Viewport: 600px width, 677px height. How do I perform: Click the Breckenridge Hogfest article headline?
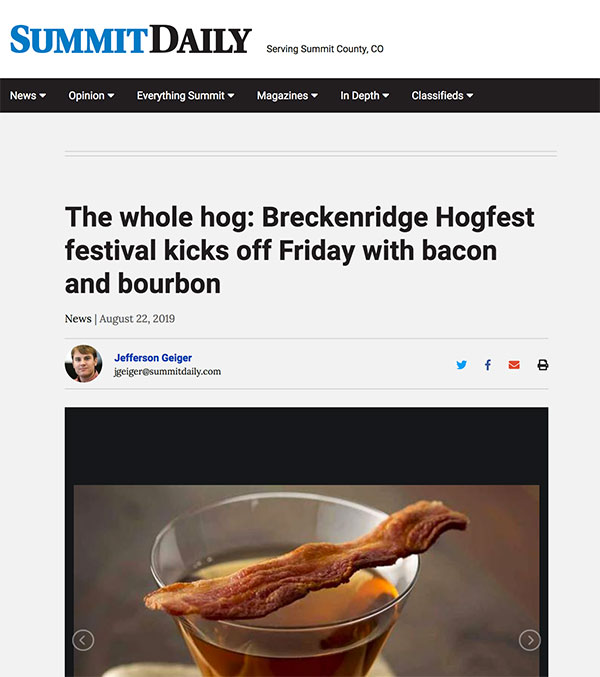[x=300, y=250]
